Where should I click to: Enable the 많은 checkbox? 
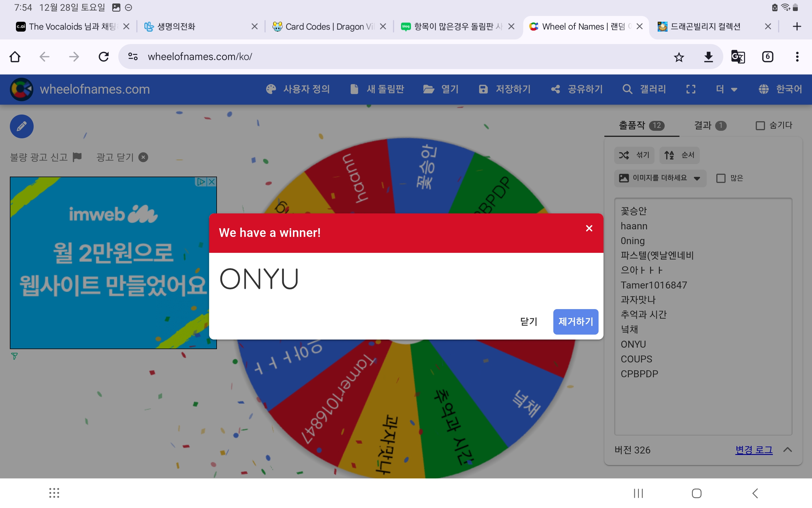pos(721,178)
